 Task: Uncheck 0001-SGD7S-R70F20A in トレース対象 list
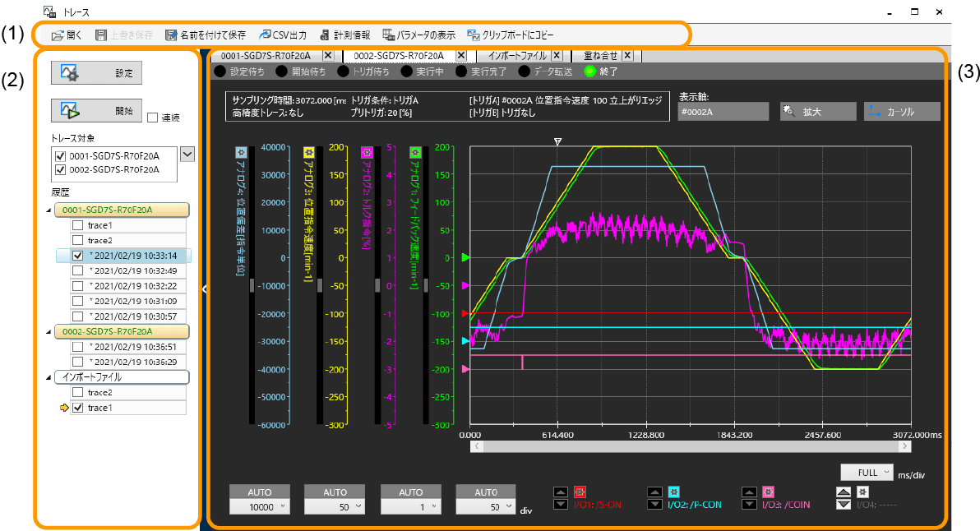(x=59, y=156)
